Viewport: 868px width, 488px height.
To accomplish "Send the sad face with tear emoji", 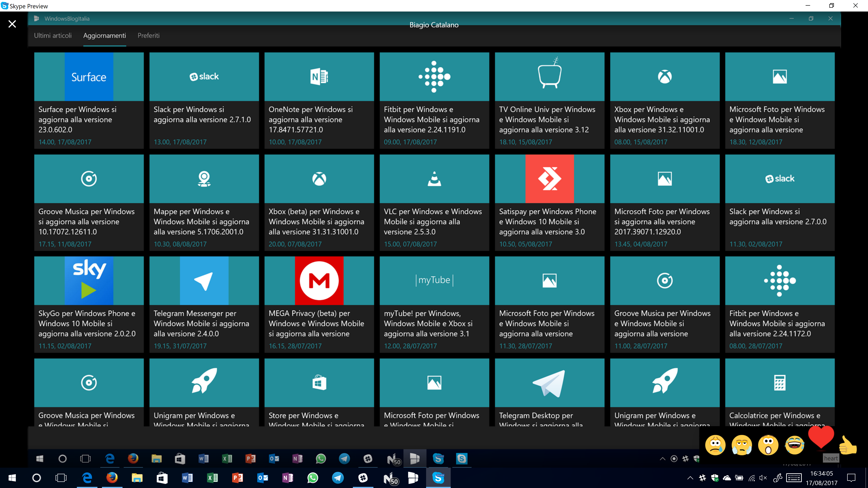I will (x=715, y=445).
